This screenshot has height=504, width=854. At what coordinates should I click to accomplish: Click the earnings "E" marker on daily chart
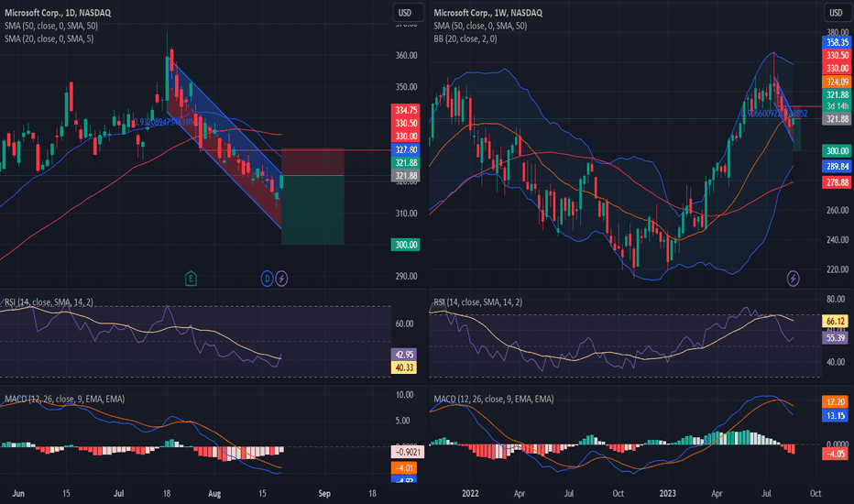click(191, 279)
